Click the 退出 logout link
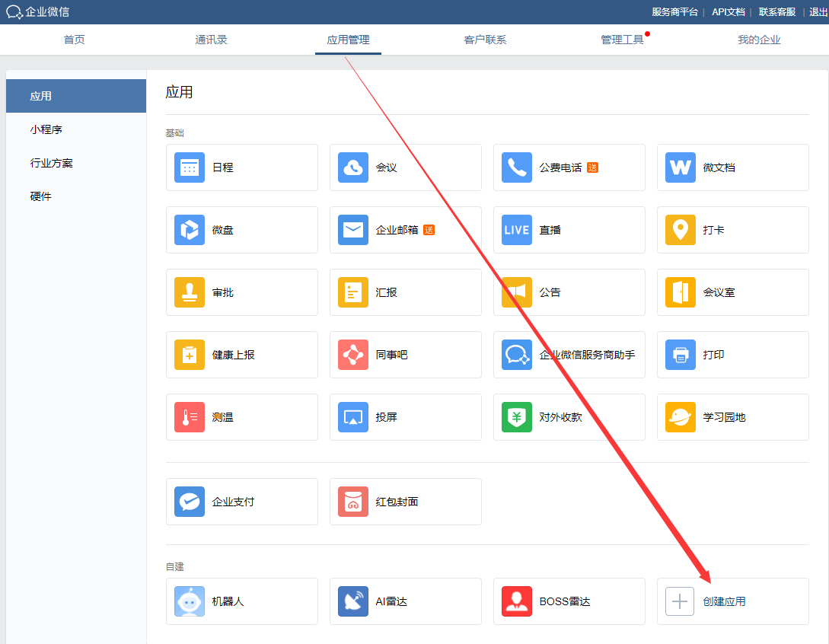This screenshot has height=644, width=829. 818,11
